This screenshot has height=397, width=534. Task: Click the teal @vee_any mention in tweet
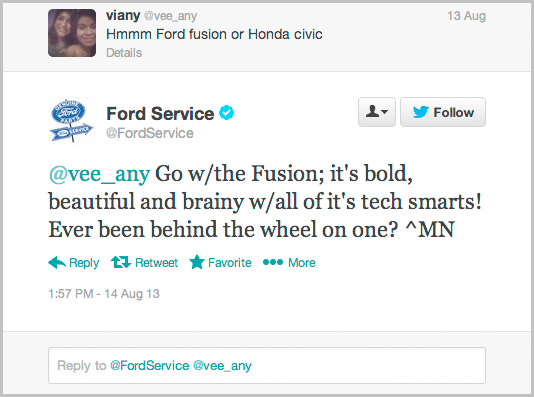(99, 174)
